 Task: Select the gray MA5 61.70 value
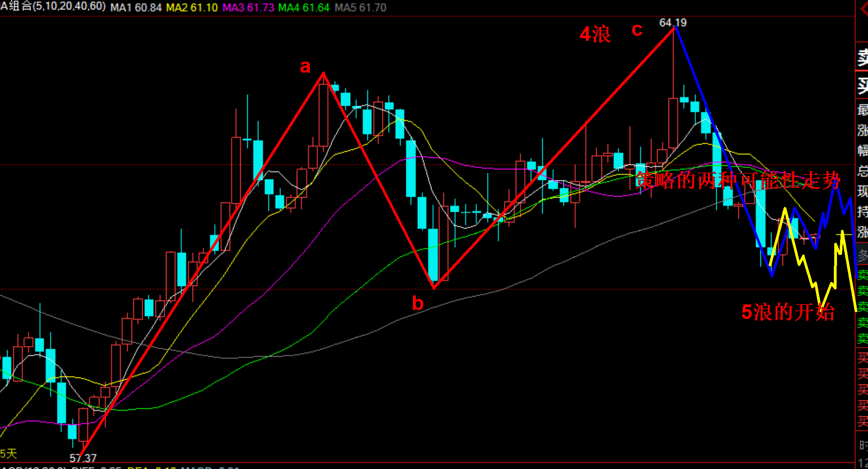pos(360,7)
